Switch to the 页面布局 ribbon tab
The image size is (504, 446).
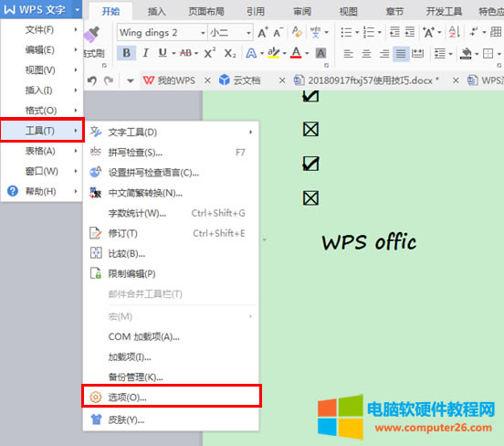[x=206, y=12]
